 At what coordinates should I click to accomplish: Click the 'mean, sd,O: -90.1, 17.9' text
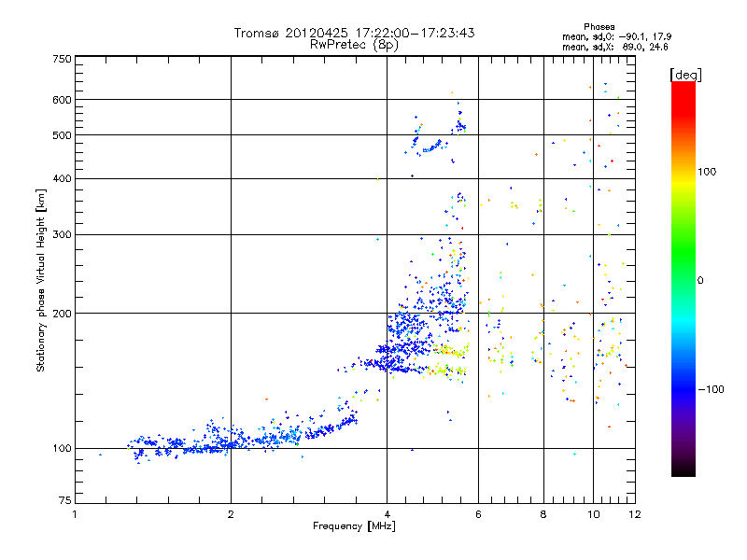pyautogui.click(x=616, y=36)
